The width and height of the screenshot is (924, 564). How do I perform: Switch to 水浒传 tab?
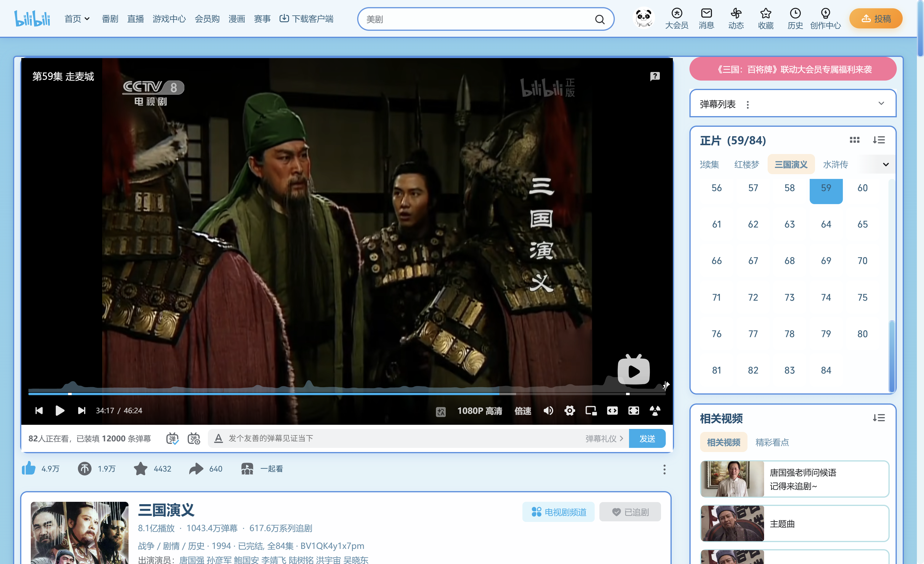coord(835,164)
